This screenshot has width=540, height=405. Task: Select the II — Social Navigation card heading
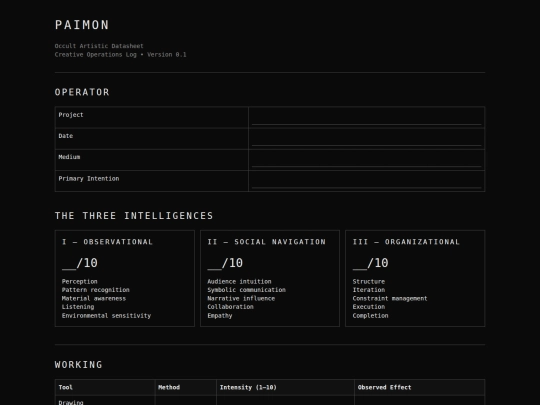[x=267, y=242]
